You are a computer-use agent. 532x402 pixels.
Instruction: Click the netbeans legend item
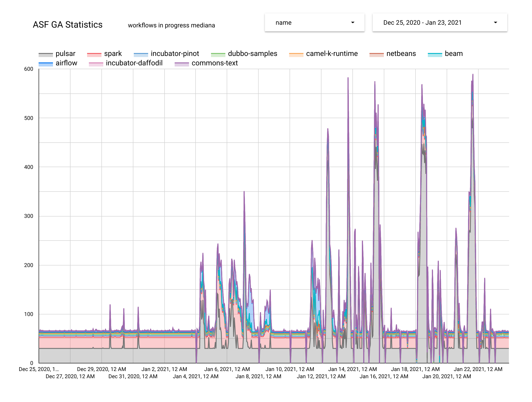(x=401, y=54)
